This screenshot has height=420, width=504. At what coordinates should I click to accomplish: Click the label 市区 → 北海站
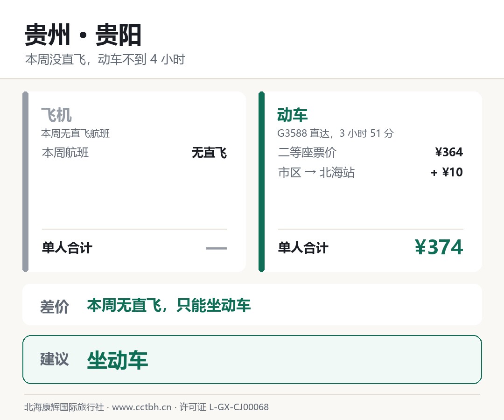pyautogui.click(x=316, y=173)
